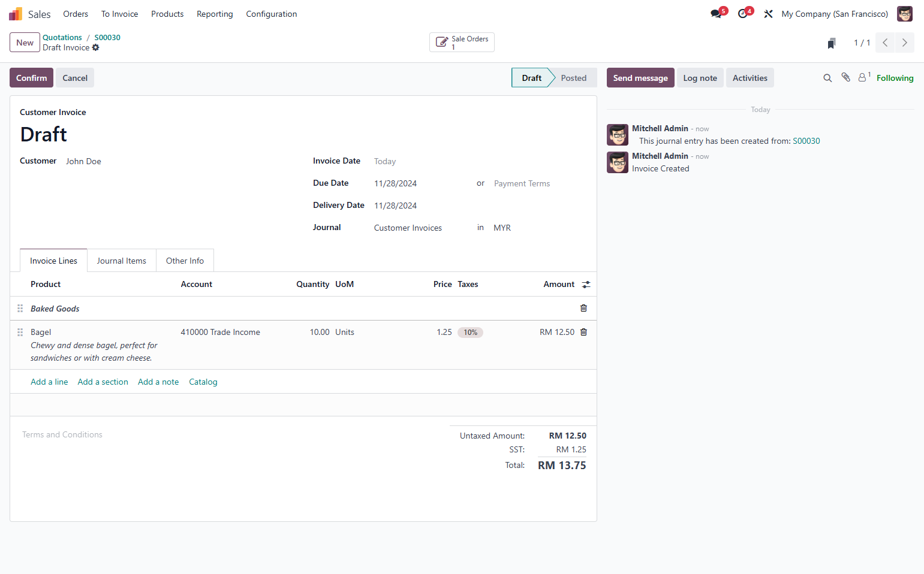The image size is (924, 574).
Task: Click Add a section link
Action: point(103,382)
